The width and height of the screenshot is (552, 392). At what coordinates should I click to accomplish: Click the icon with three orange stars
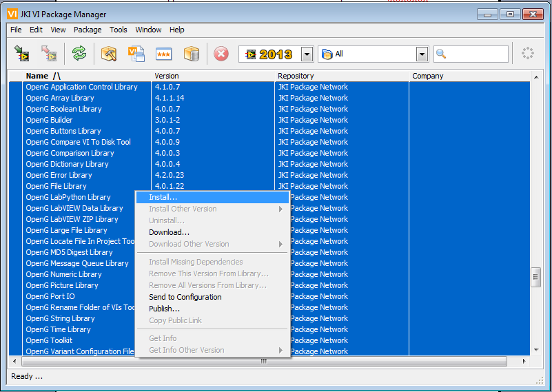[164, 54]
